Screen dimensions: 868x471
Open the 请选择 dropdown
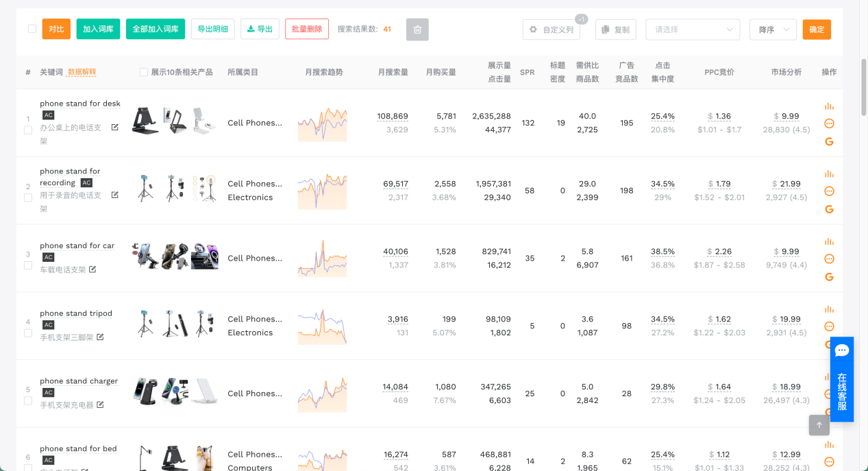coord(692,29)
